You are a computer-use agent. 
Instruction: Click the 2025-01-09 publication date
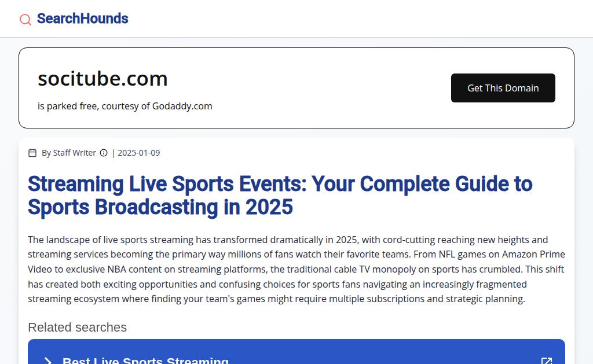(x=139, y=153)
